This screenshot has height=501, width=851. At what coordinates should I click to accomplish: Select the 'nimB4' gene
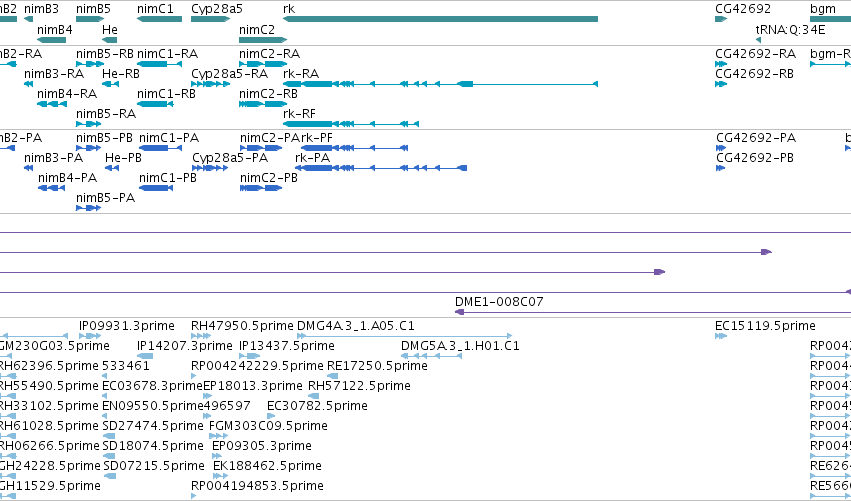[x=52, y=40]
